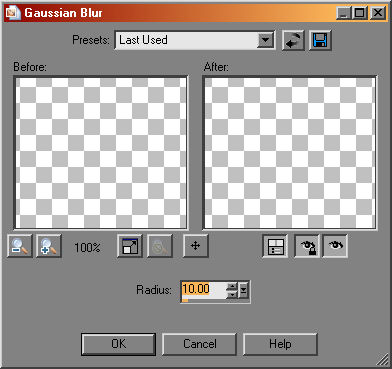This screenshot has height=369, width=392.
Task: Zoom out the preview with minus magnifier
Action: 20,246
